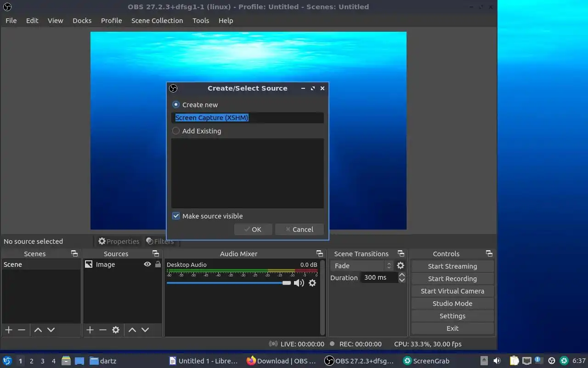Click the 6:37 clock in tray
The image size is (588, 368).
[579, 361]
